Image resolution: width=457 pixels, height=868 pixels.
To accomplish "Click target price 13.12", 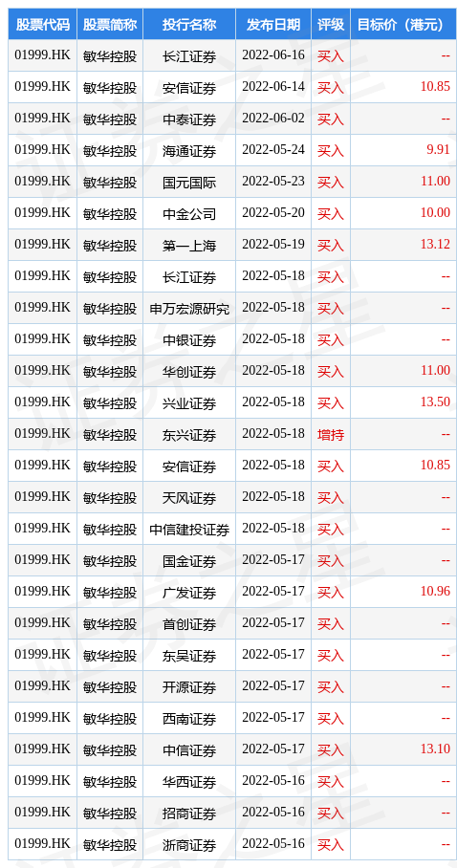I will [435, 244].
